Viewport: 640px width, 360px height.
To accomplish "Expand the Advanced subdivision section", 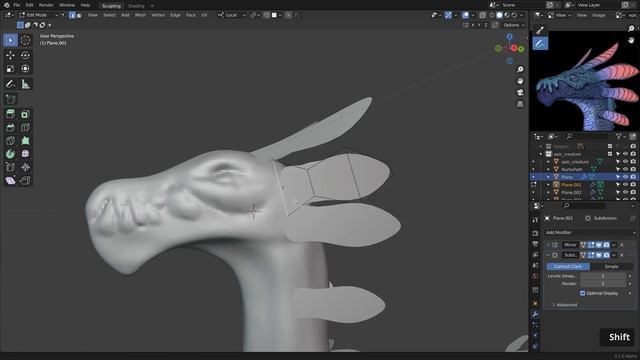I will click(564, 304).
